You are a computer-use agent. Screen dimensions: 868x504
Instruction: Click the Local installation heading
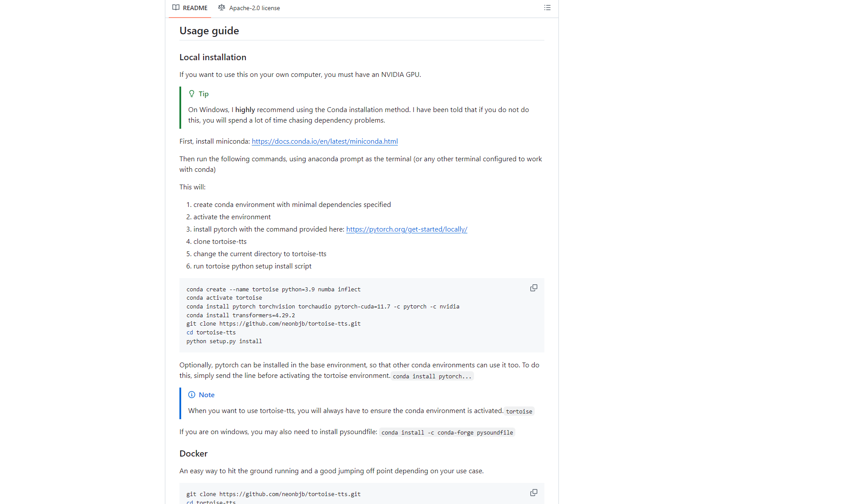212,57
